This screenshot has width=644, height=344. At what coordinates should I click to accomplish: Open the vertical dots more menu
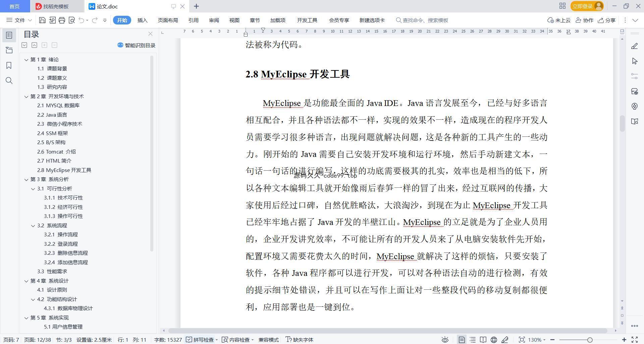pyautogui.click(x=625, y=20)
